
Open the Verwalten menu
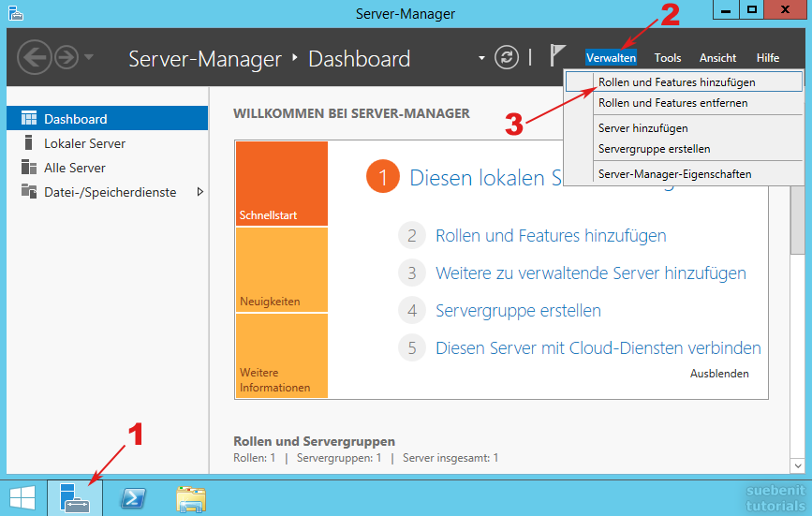[611, 57]
